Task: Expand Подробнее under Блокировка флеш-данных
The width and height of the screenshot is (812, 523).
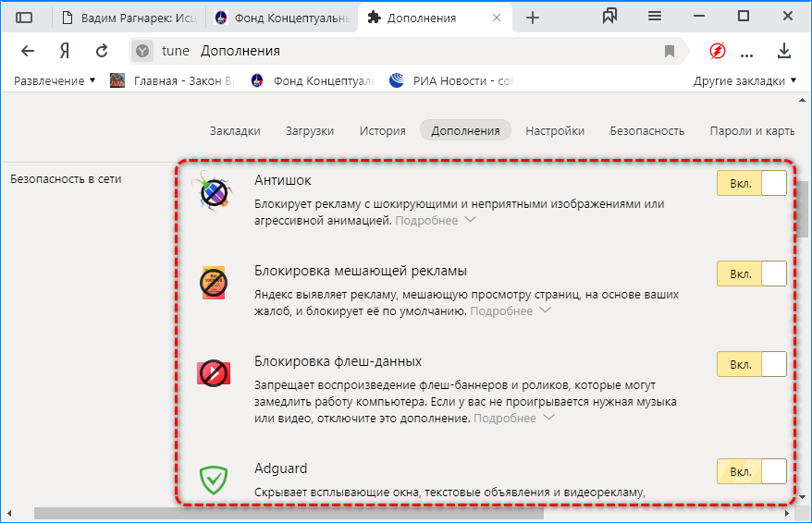Action: pyautogui.click(x=513, y=418)
